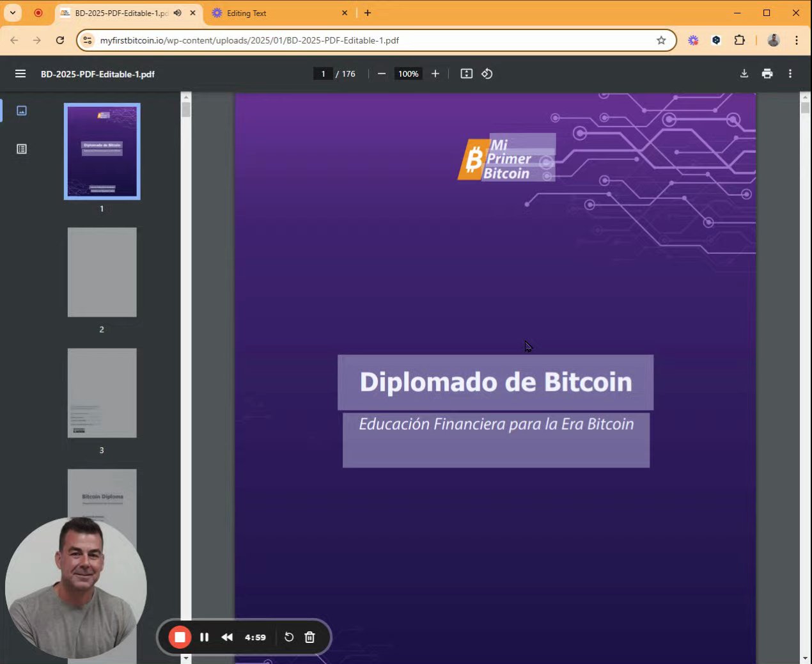Bookmark this page with star
This screenshot has width=812, height=664.
[x=661, y=40]
